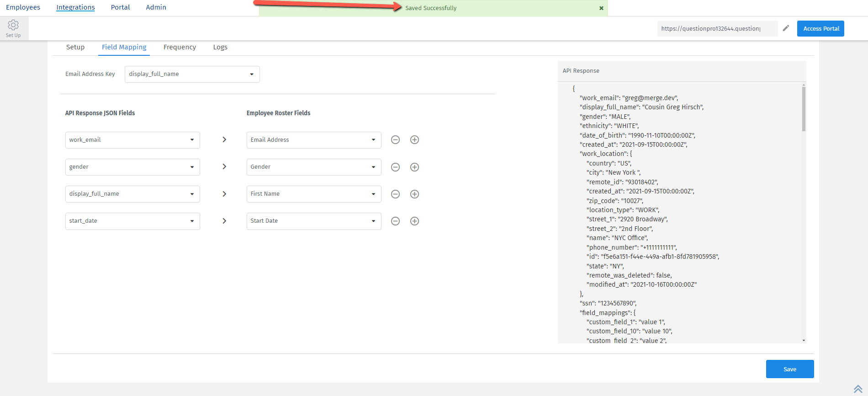Screen dimensions: 868x396
Task: Remove the gender mapping row
Action: [396, 167]
